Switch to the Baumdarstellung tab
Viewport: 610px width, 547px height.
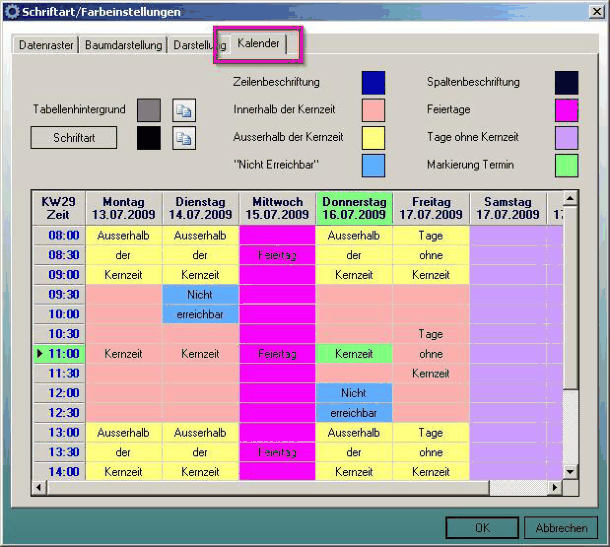pyautogui.click(x=123, y=45)
